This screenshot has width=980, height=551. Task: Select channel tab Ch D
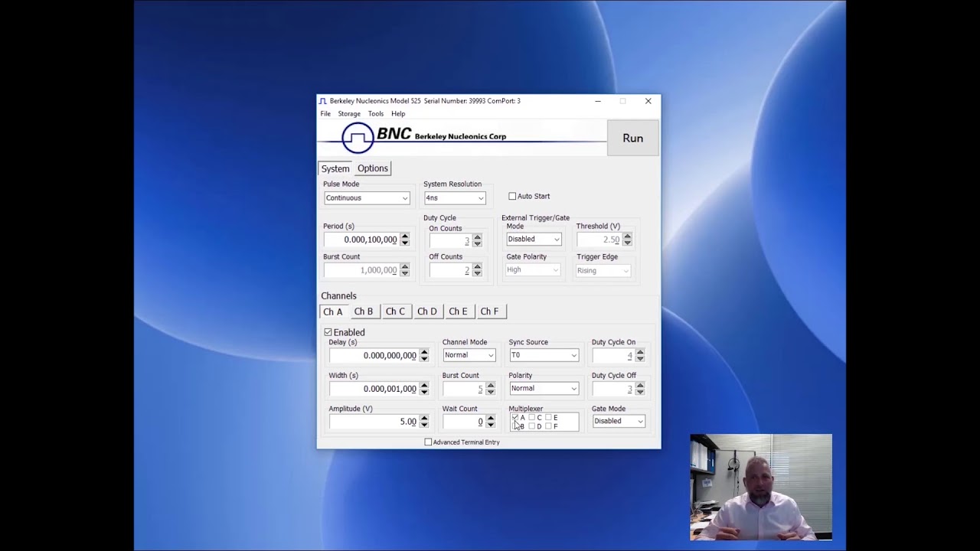pos(427,311)
